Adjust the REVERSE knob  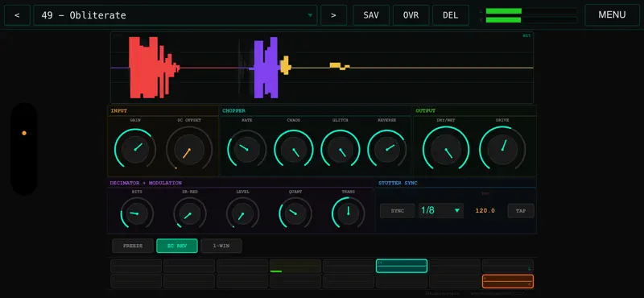tap(387, 149)
